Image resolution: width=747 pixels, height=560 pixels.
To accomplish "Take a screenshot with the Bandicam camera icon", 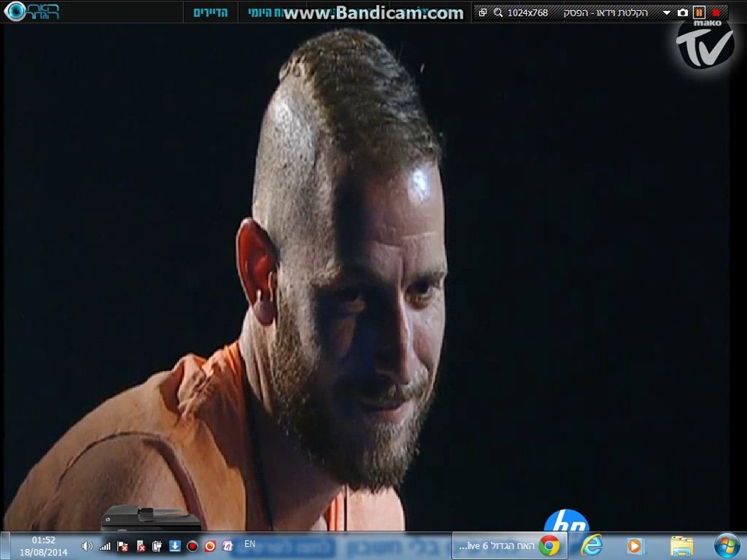I will coord(682,13).
